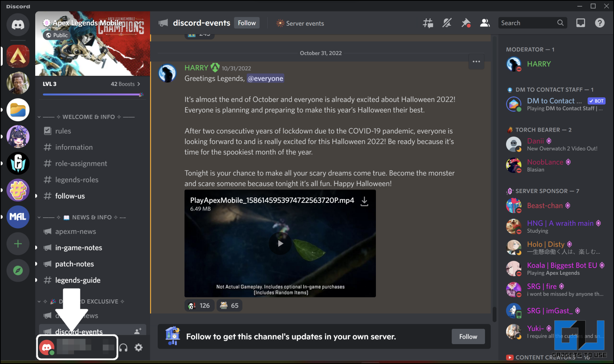Play the embedded Halloween video
Image resolution: width=614 pixels, height=364 pixels.
pos(280,243)
